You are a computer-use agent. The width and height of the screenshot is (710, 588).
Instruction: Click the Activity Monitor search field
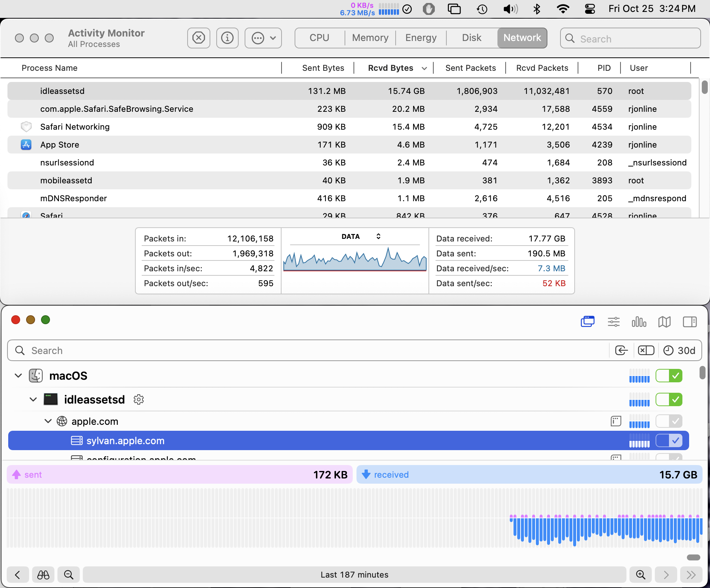tap(630, 39)
